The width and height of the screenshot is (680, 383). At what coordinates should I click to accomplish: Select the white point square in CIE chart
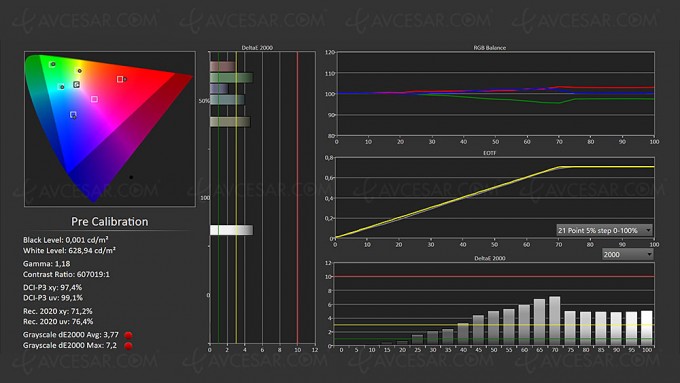76,85
